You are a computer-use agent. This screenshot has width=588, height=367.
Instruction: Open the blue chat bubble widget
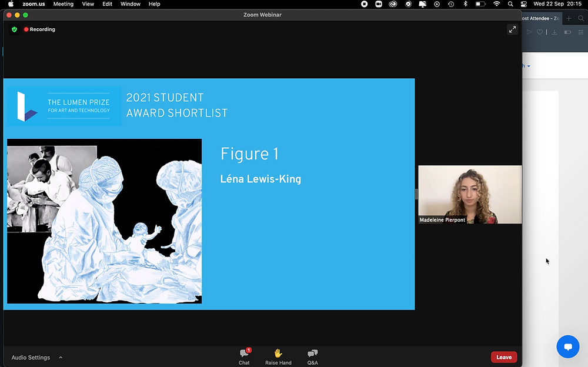click(568, 346)
